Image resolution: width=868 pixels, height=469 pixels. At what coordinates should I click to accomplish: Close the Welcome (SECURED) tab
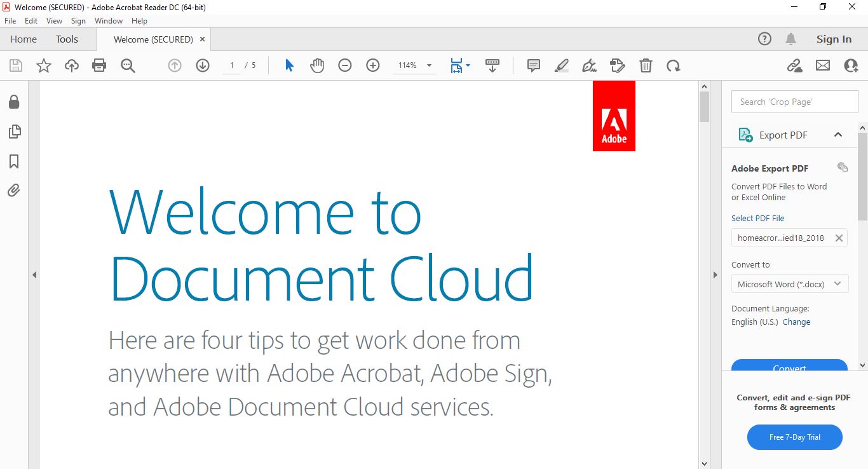203,39
